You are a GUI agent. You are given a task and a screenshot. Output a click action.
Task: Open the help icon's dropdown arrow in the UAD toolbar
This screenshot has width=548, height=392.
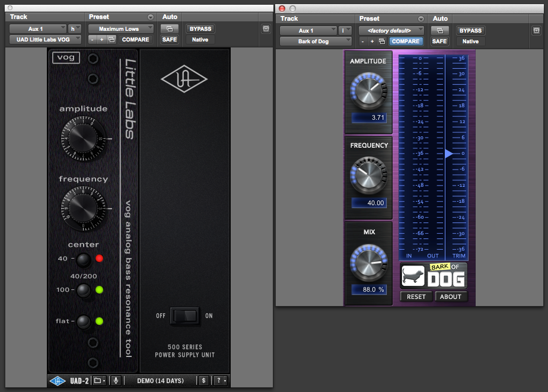point(225,381)
